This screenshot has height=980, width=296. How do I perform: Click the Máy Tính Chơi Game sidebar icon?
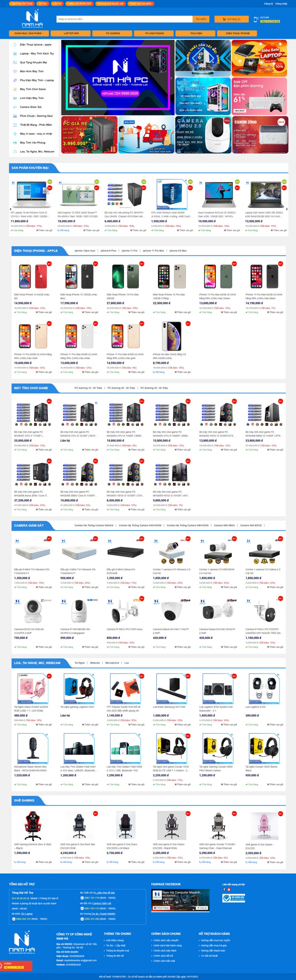coord(15,89)
